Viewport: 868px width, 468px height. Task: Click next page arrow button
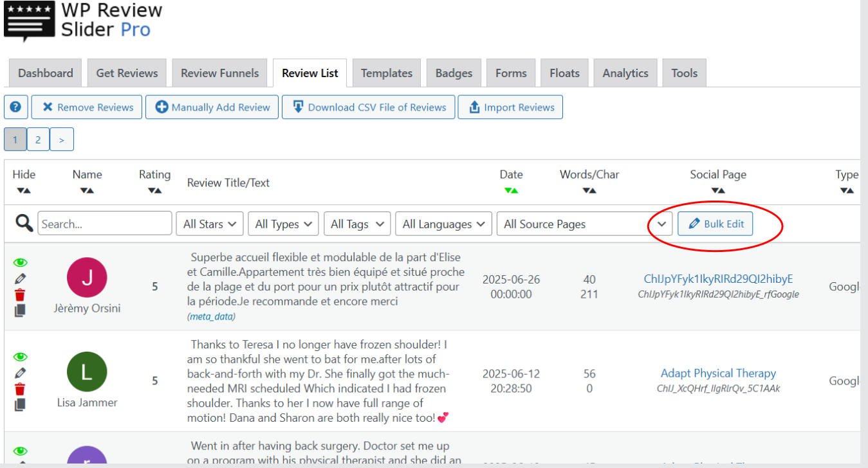62,139
